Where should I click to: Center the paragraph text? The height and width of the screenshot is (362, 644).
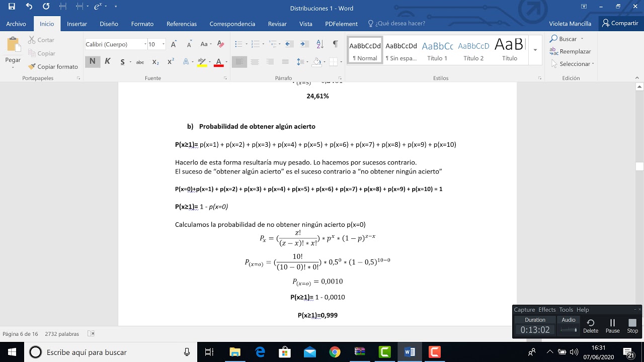[x=255, y=62]
